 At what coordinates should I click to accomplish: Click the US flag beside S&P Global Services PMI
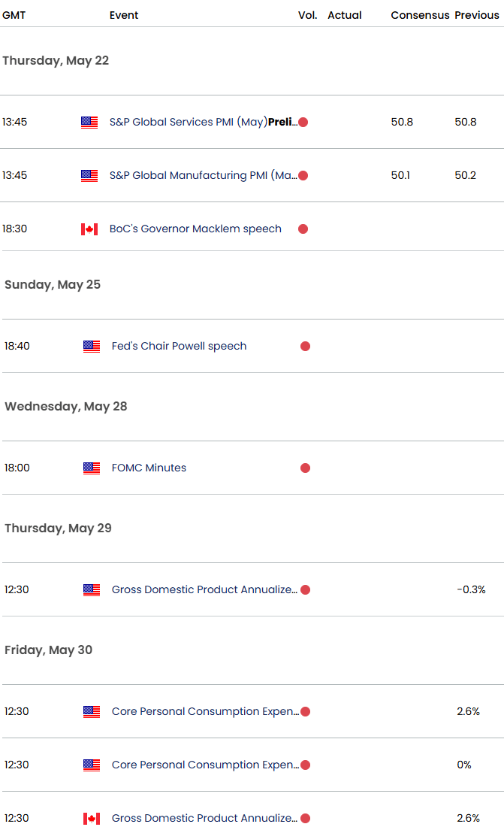pyautogui.click(x=91, y=122)
